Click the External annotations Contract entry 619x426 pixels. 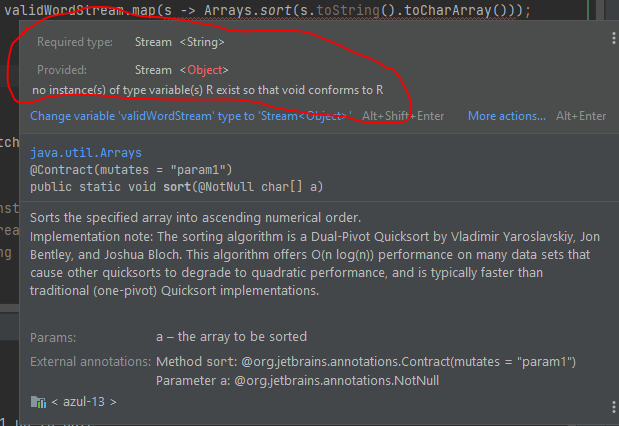coord(366,362)
